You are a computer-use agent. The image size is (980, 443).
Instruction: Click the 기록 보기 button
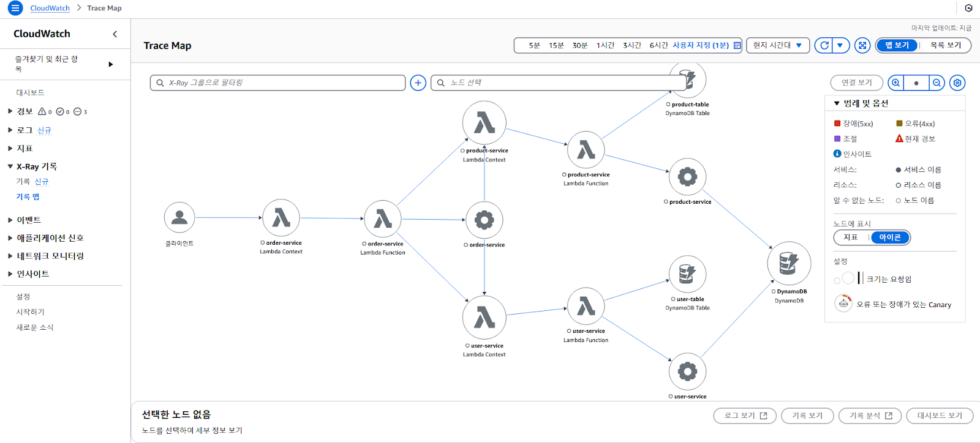[807, 415]
